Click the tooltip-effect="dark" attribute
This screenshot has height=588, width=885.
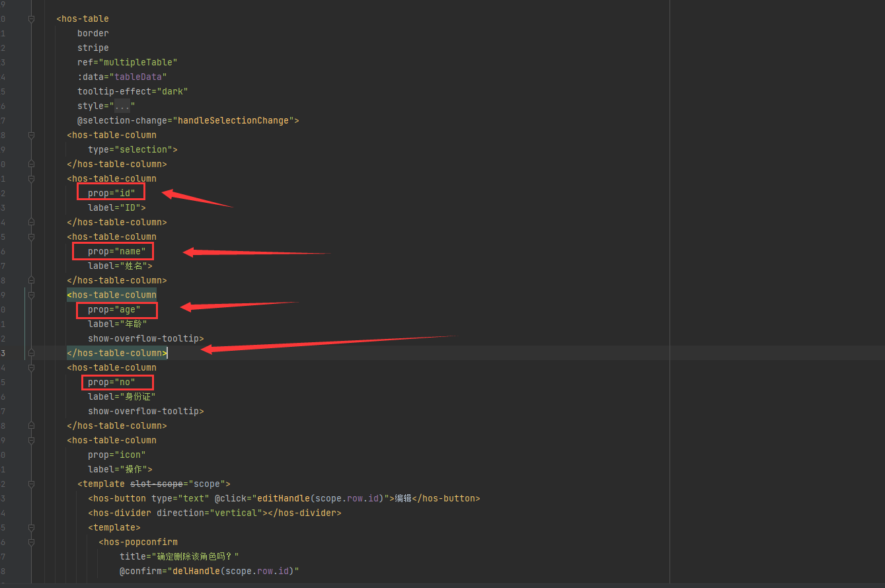click(133, 91)
